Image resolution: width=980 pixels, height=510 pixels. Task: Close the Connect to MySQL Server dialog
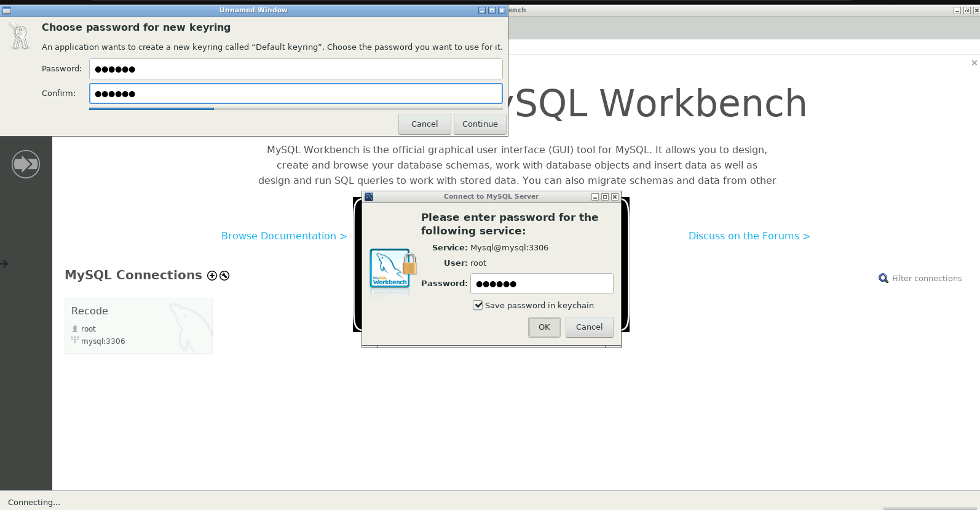click(x=615, y=197)
